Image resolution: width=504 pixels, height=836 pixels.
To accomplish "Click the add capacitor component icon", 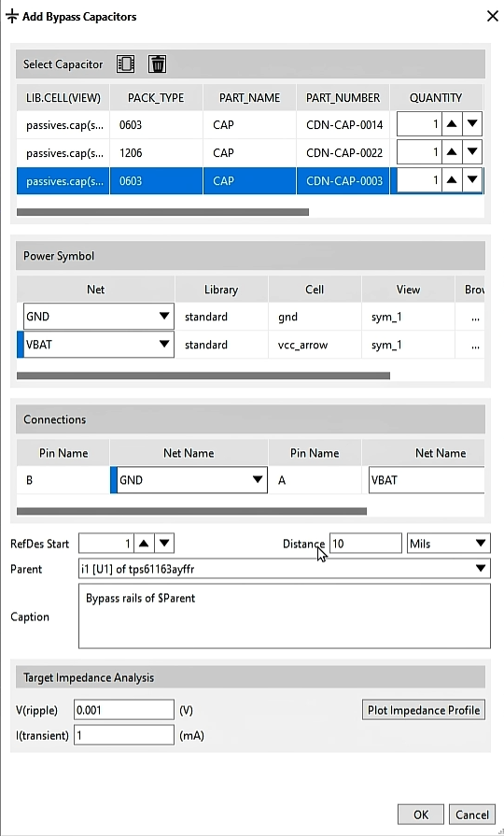I will pyautogui.click(x=126, y=64).
